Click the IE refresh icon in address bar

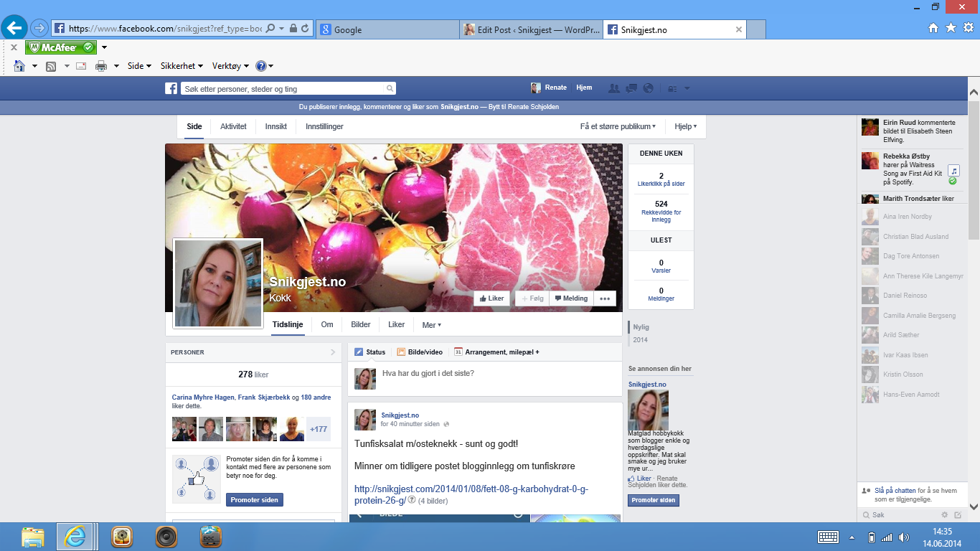(x=305, y=29)
